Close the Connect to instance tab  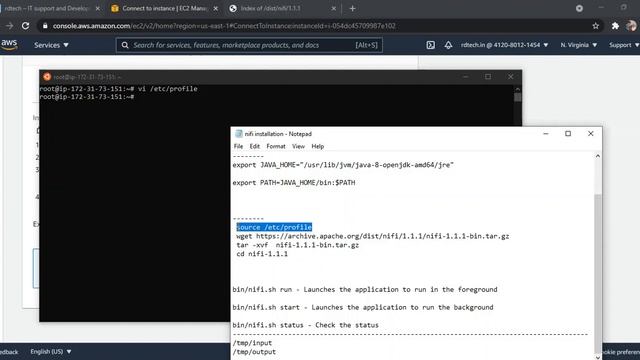point(216,8)
